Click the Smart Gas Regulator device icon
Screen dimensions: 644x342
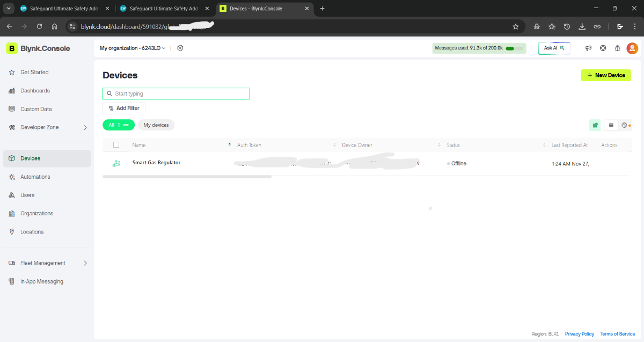116,163
